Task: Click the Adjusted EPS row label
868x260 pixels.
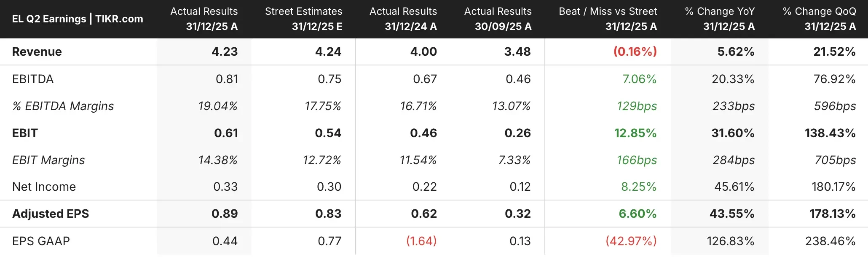Action: [51, 214]
